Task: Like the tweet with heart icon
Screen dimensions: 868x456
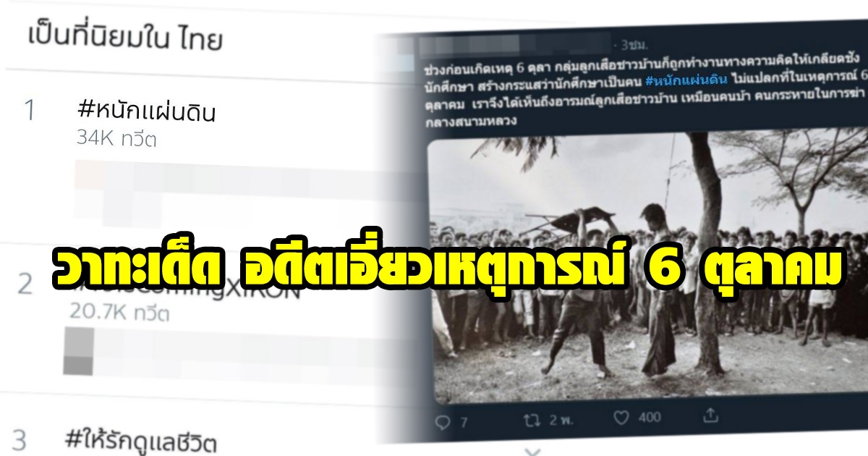Action: click(x=621, y=416)
